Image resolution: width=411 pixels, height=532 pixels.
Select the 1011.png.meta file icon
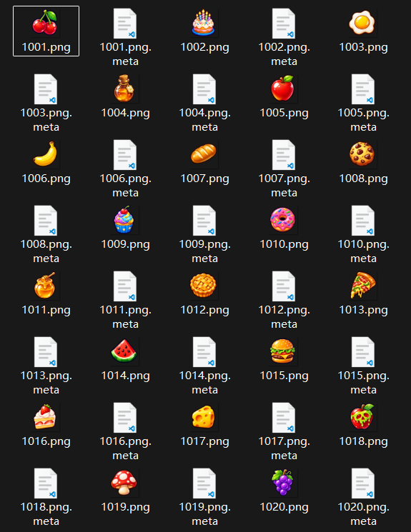(124, 286)
